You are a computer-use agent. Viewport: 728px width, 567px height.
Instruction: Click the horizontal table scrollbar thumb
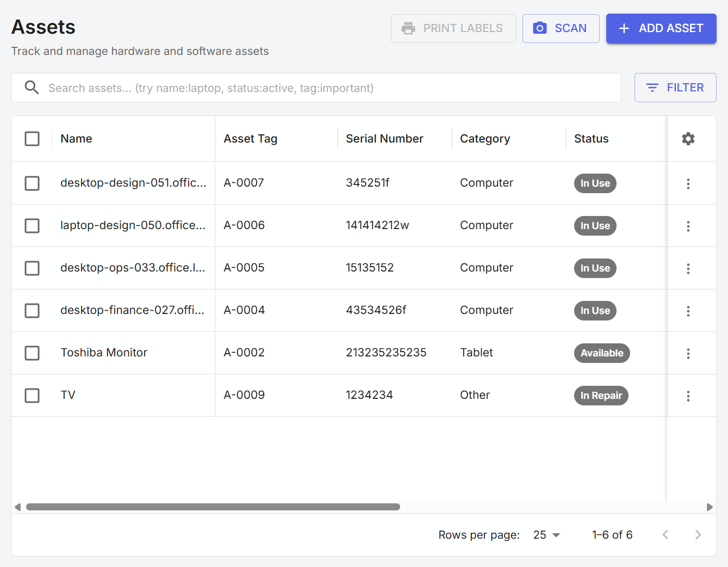pos(213,507)
